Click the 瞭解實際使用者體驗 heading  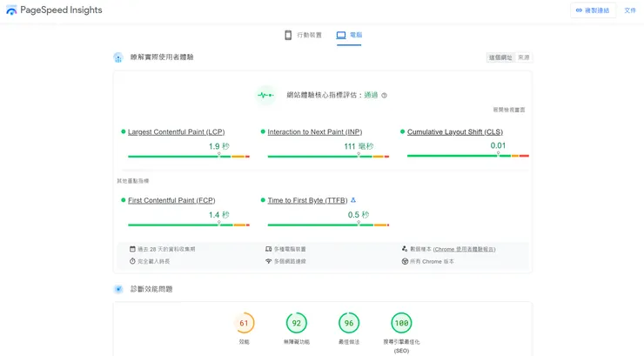(162, 57)
